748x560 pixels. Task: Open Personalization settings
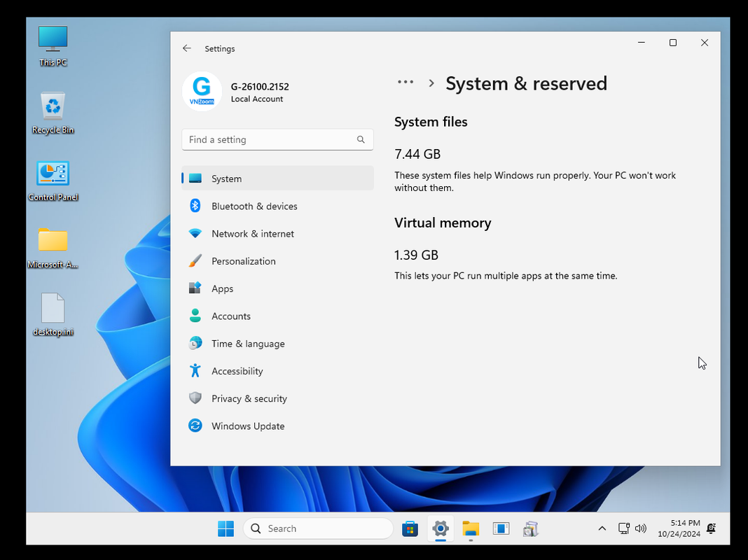277,261
